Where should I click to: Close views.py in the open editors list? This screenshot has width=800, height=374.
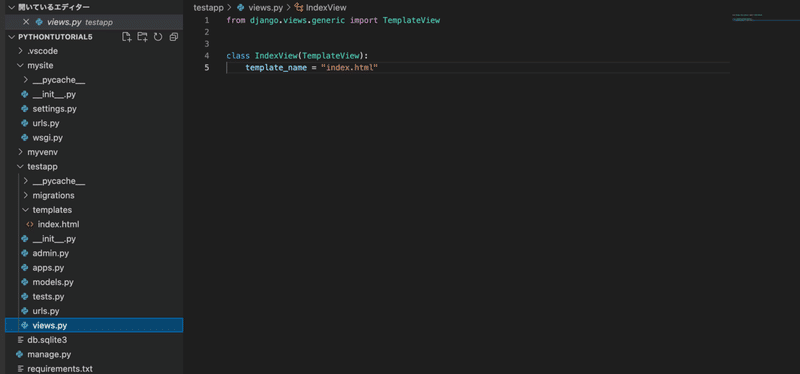point(27,22)
